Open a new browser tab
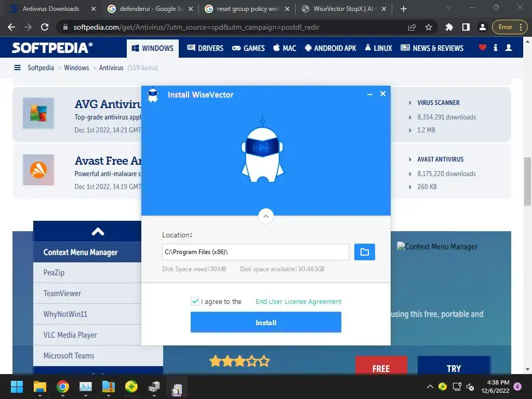 point(403,9)
